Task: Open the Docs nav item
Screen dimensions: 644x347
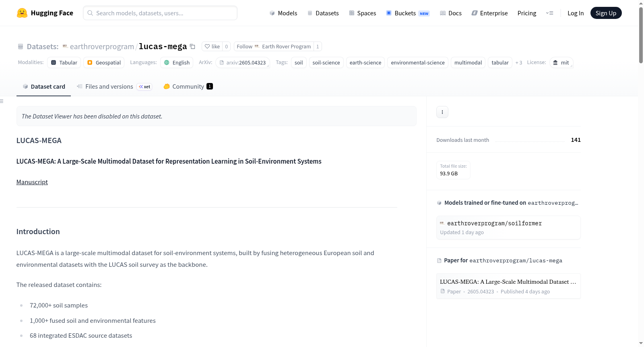Action: pos(451,13)
